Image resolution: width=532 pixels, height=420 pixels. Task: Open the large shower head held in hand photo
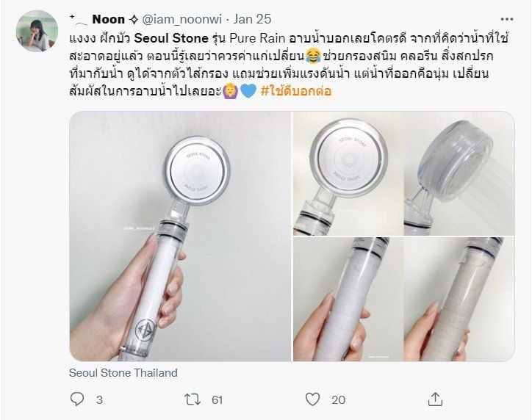(180, 236)
